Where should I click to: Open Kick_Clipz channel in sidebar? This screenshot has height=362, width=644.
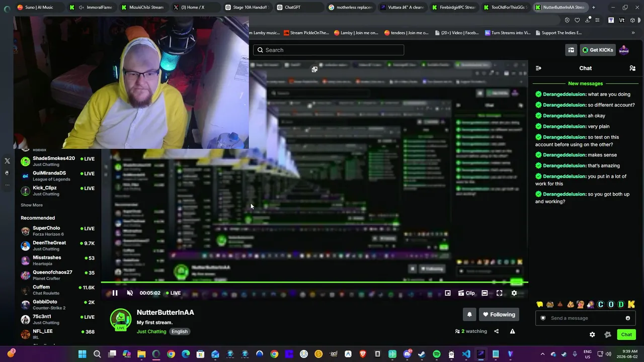coord(57,191)
